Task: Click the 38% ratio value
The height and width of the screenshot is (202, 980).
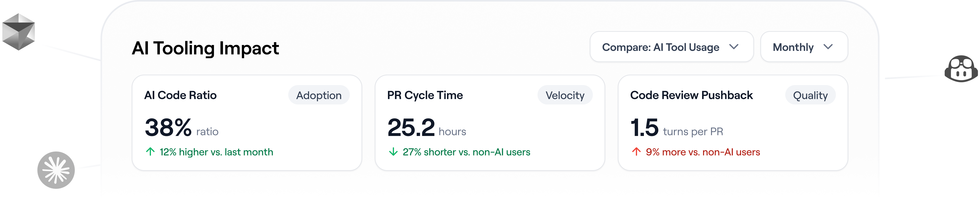Action: 182,128
